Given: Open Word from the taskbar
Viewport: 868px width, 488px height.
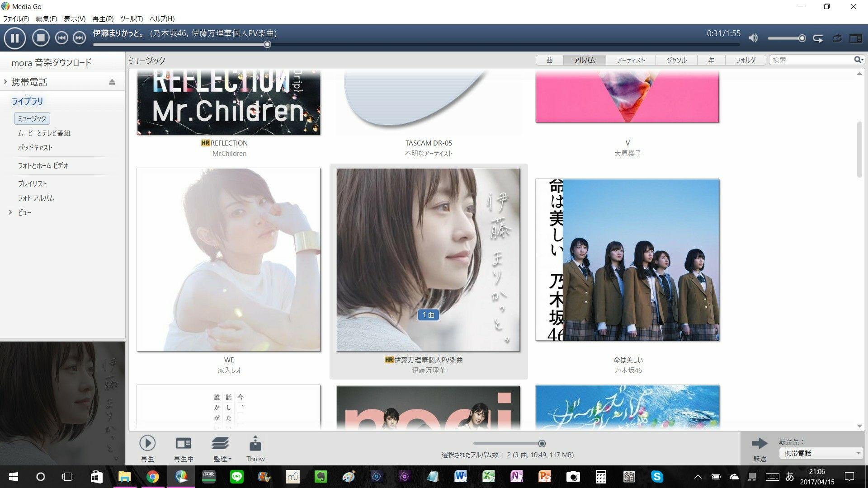Looking at the screenshot, I should point(460,477).
